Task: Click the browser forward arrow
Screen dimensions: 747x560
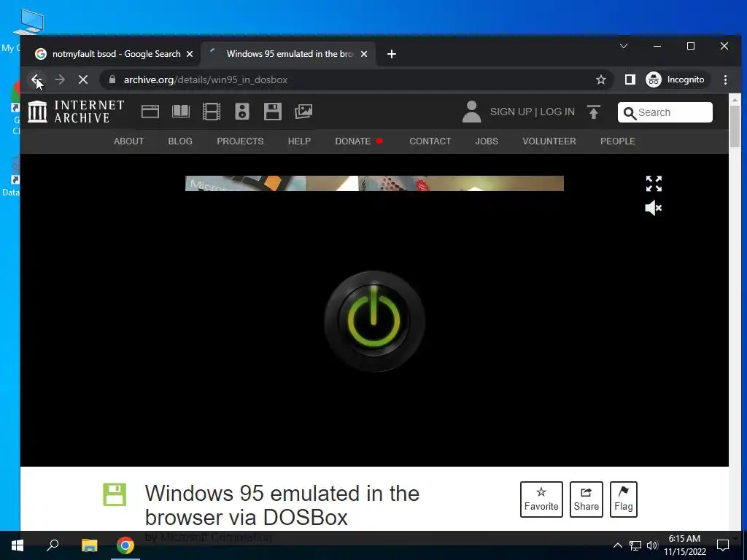Action: (60, 79)
